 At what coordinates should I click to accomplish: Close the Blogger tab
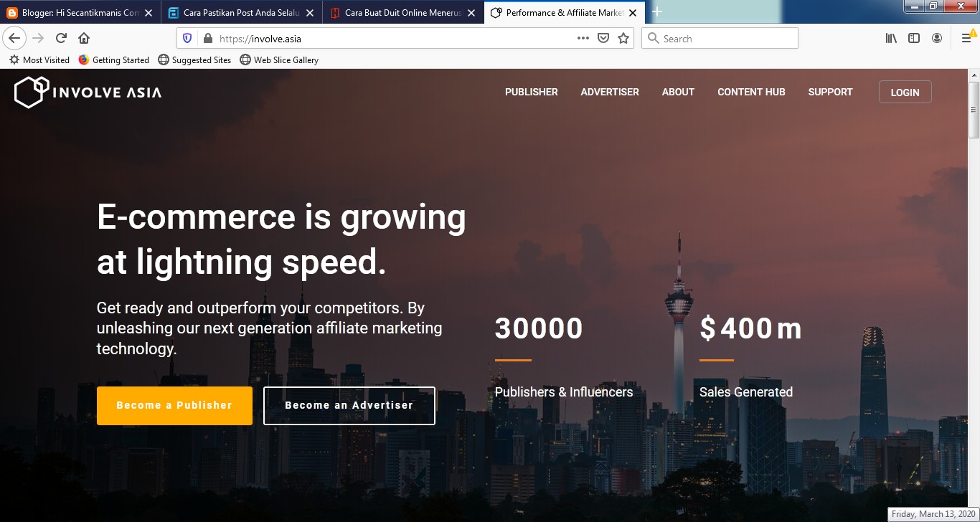pyautogui.click(x=149, y=13)
